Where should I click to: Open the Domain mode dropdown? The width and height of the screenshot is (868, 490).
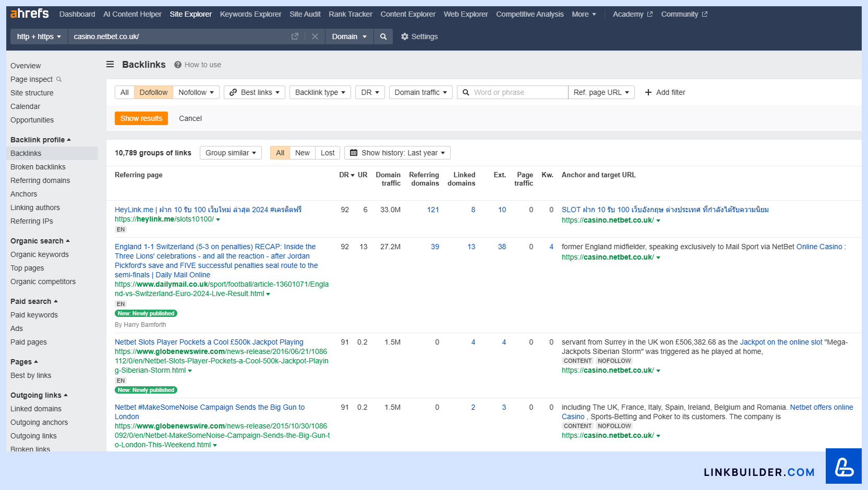coord(349,36)
